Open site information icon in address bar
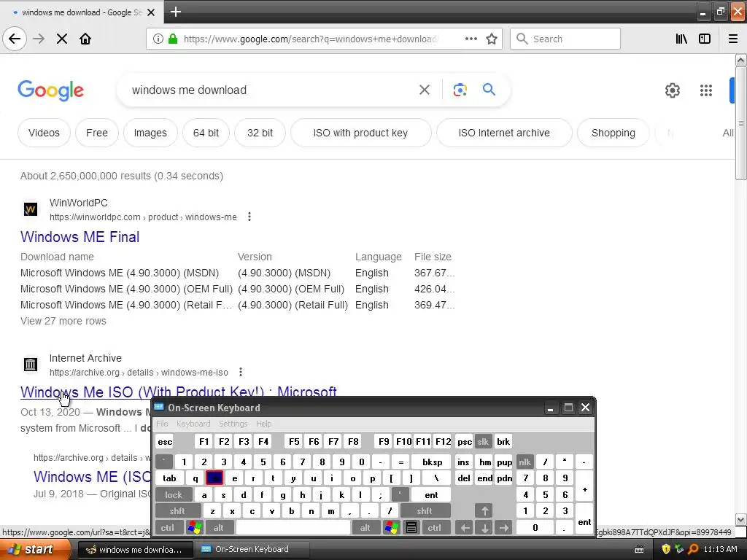Screen dimensions: 747x560 [158, 39]
